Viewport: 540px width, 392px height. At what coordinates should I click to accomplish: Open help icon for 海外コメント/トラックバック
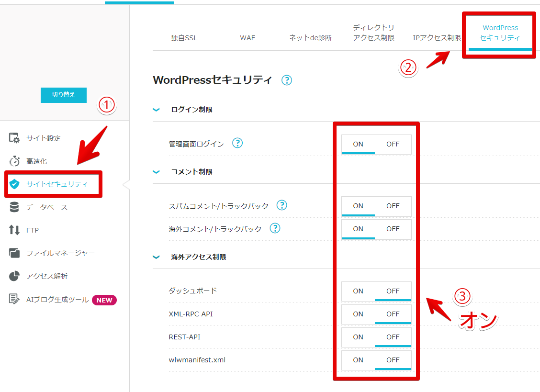(275, 228)
